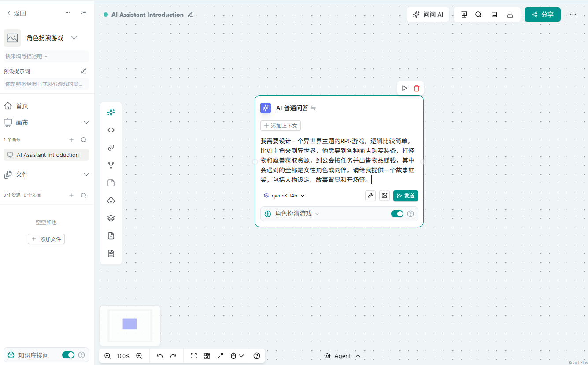This screenshot has height=365, width=588.
Task: Open the layers stack icon in vertical toolbar
Action: tap(111, 218)
